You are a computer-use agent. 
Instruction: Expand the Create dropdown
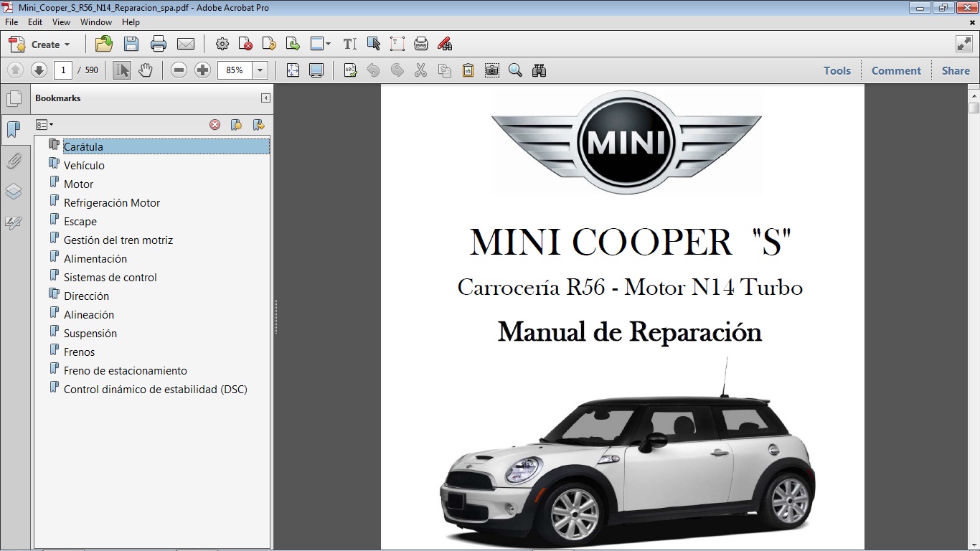click(x=68, y=44)
